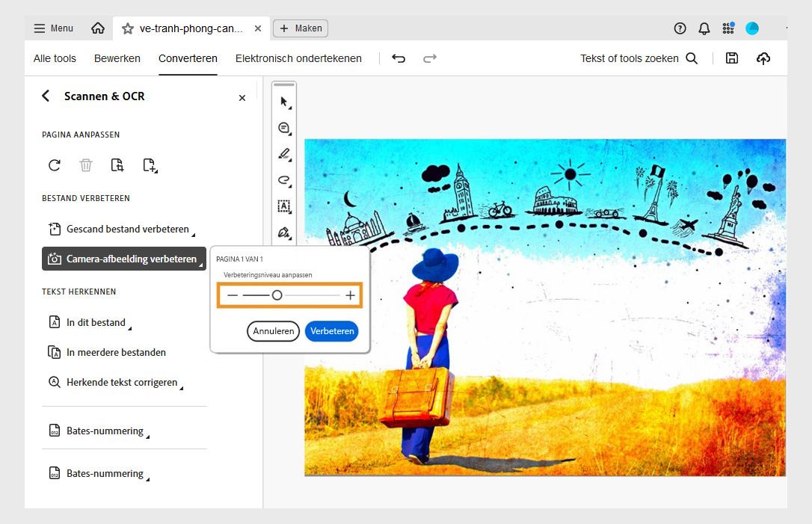Open the comment tool in the vertical toolbar
The width and height of the screenshot is (812, 524).
click(284, 128)
